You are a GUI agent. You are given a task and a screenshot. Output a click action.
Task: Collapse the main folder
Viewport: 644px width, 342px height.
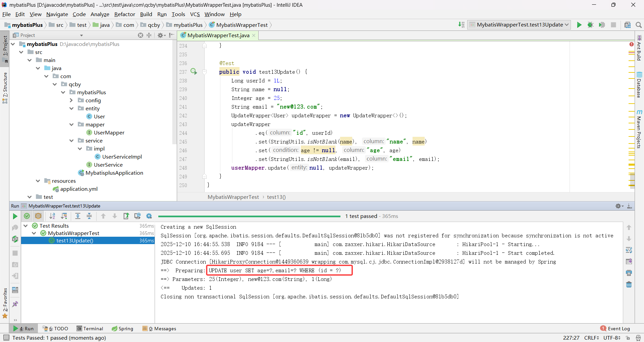click(30, 60)
